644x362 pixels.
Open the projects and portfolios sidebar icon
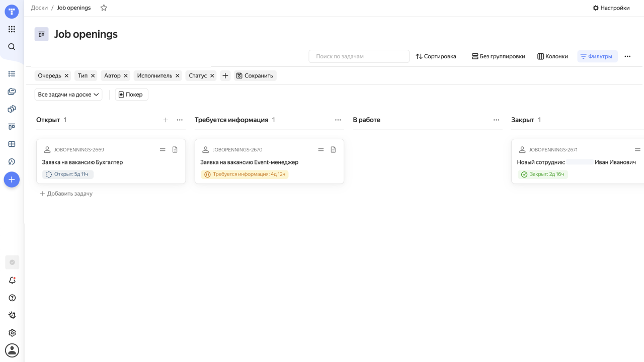(x=12, y=109)
